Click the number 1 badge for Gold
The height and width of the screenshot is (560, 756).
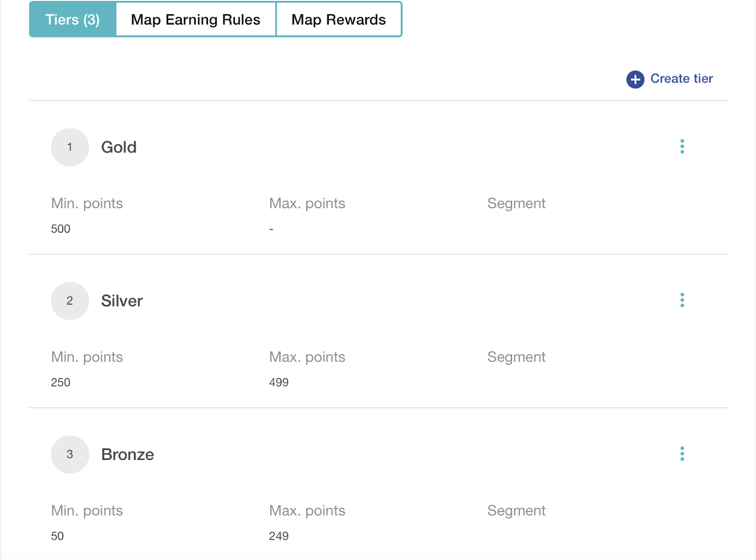pos(70,147)
